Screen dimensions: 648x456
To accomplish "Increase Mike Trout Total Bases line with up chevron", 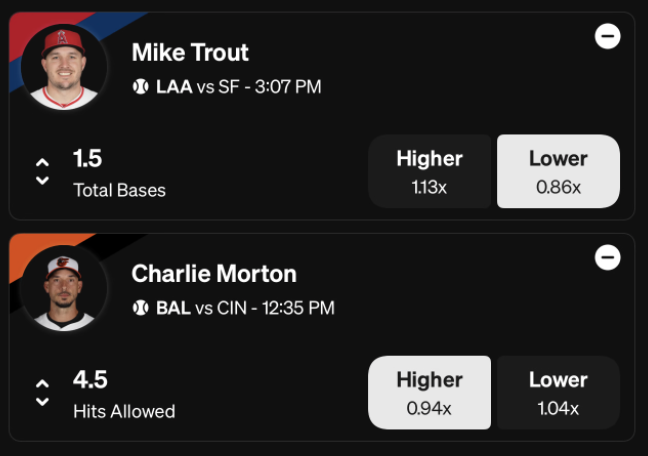I will 42,162.
